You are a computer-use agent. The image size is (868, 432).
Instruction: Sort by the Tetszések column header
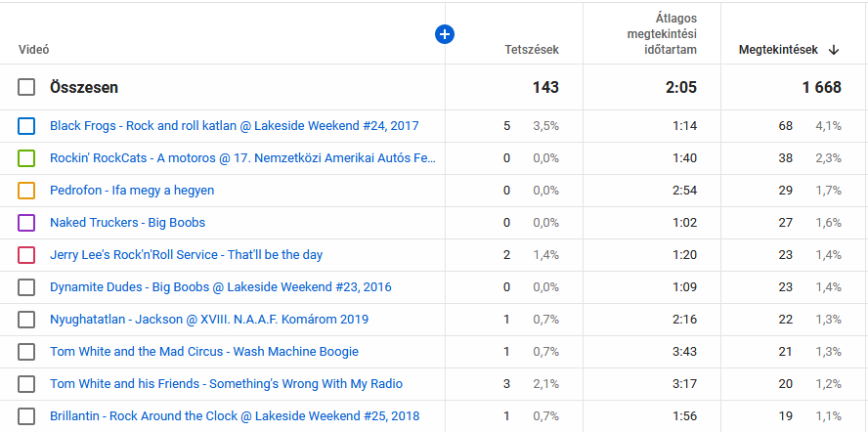coord(531,50)
